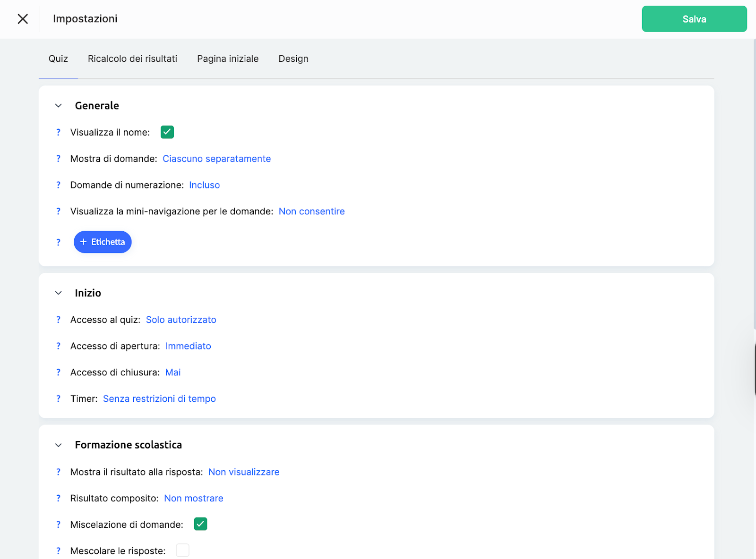Open the Design tab

click(293, 59)
